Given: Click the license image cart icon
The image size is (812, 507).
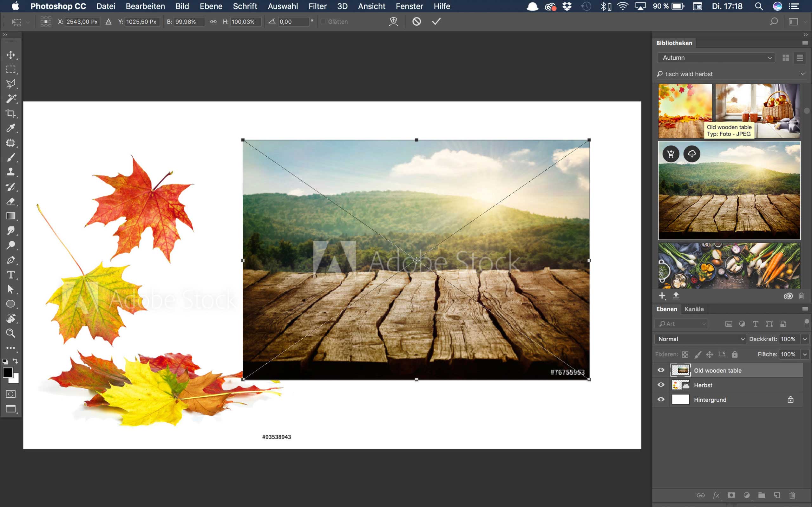Looking at the screenshot, I should pos(671,154).
